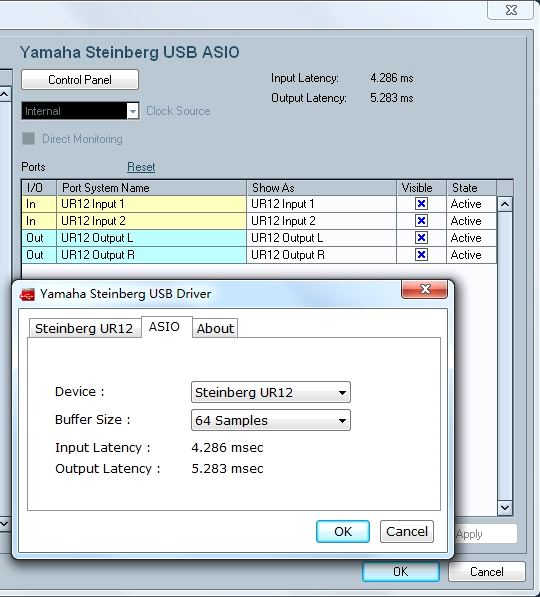Click the State column header
The width and height of the screenshot is (540, 597).
pyautogui.click(x=471, y=188)
